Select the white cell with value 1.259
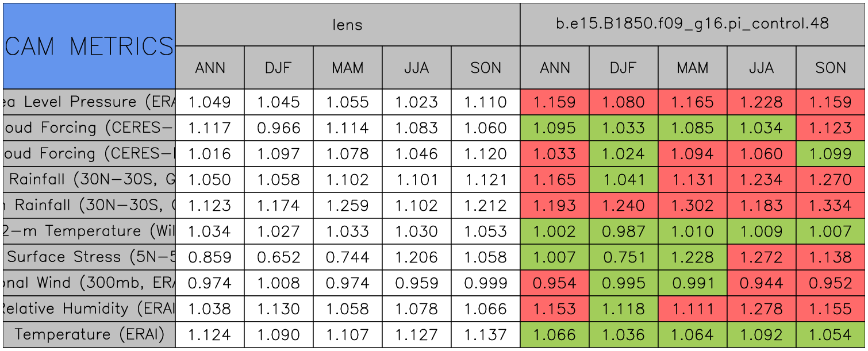Screen dimensions: 868x351 (348, 205)
